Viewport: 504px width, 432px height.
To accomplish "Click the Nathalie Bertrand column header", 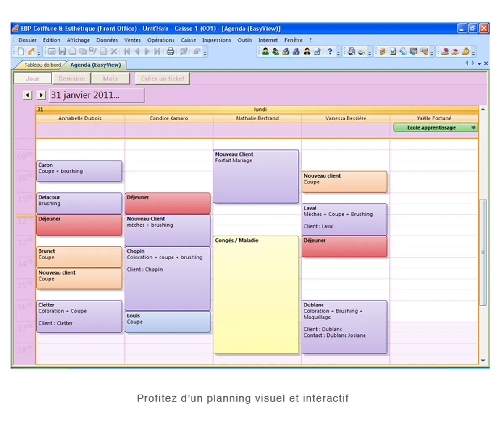I will click(x=257, y=118).
